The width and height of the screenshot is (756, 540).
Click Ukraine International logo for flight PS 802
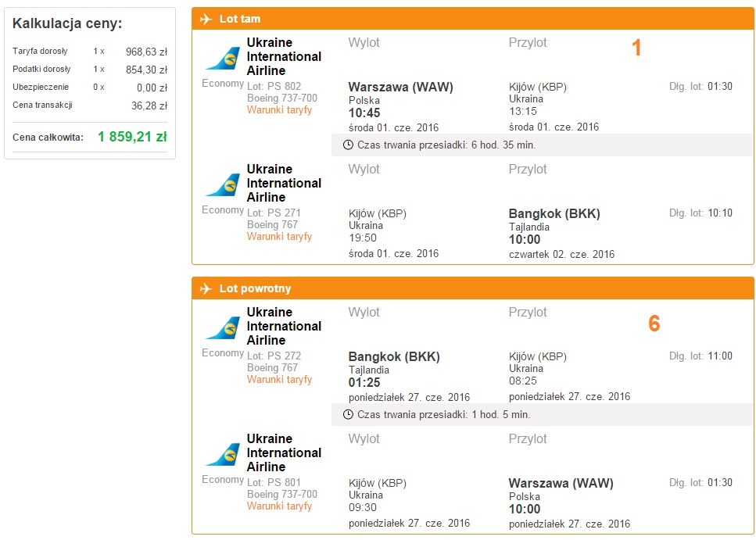point(223,59)
